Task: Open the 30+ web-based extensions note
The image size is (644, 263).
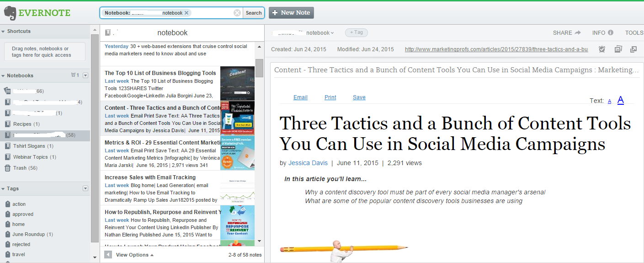Action: point(177,53)
